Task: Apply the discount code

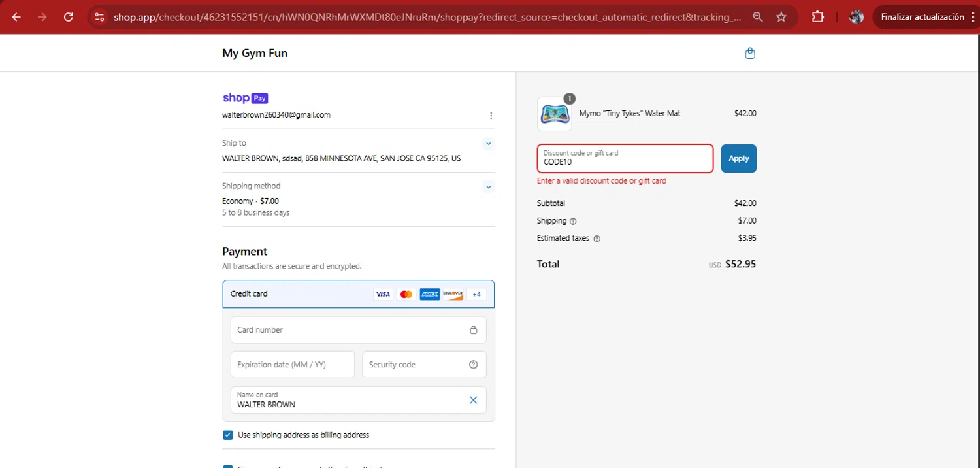Action: pyautogui.click(x=739, y=158)
